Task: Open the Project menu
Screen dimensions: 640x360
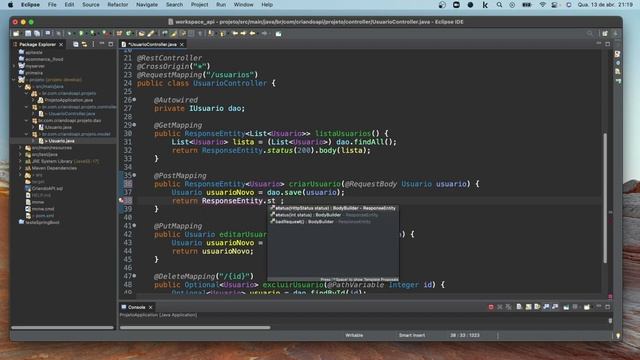Action: [199, 4]
